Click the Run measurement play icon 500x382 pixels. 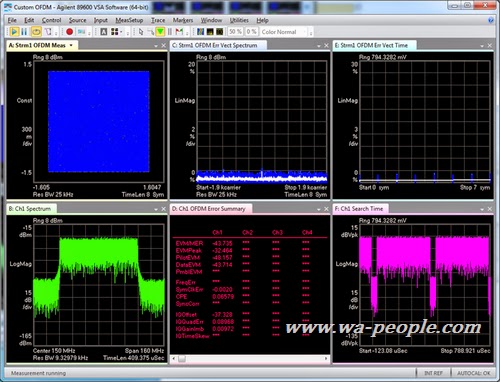[x=14, y=32]
